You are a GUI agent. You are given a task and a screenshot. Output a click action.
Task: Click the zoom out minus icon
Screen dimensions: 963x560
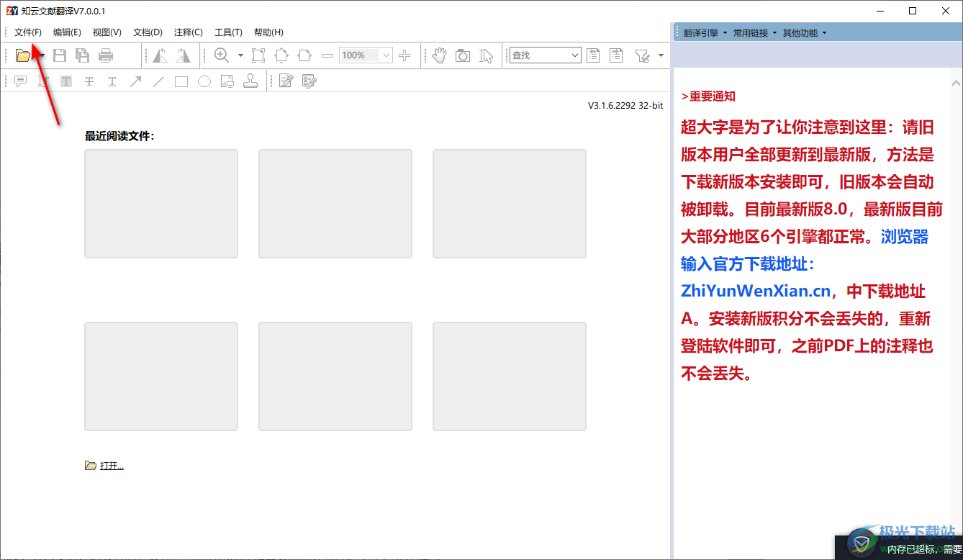click(x=327, y=55)
